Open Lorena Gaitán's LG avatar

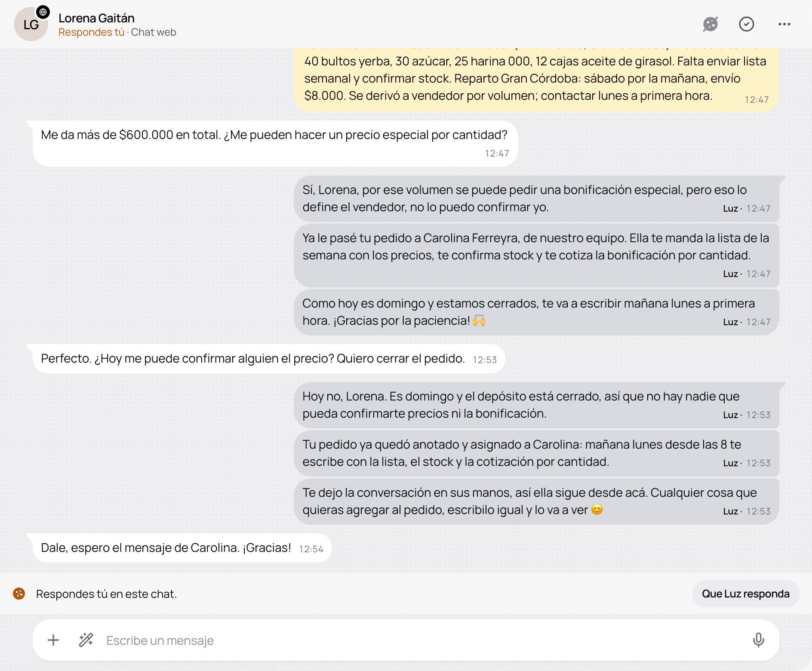(31, 25)
